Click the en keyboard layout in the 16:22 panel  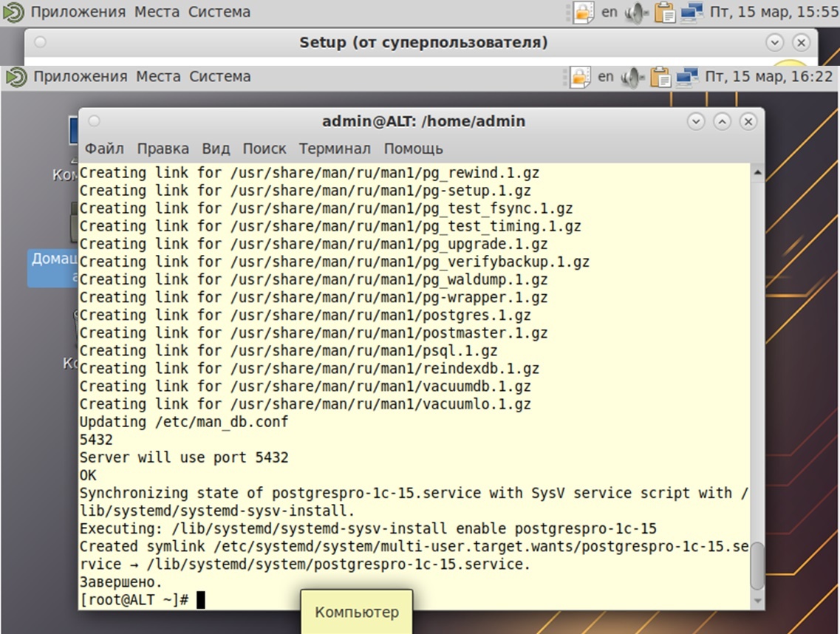coord(605,77)
